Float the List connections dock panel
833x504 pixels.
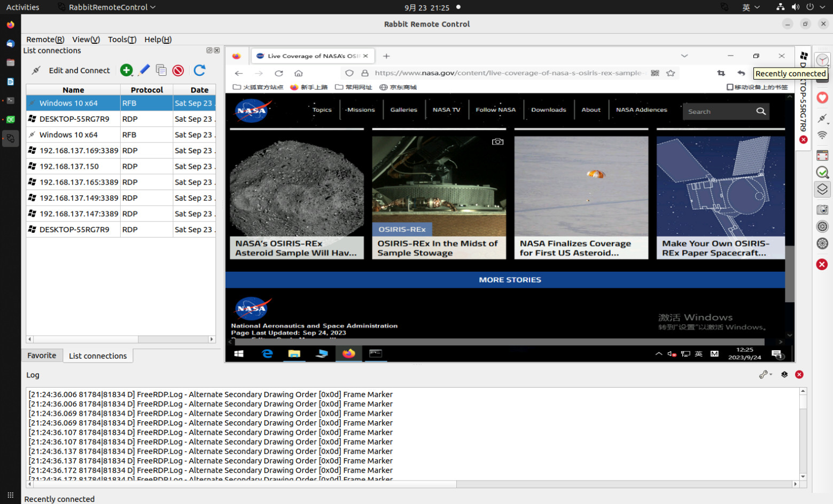[x=209, y=51]
